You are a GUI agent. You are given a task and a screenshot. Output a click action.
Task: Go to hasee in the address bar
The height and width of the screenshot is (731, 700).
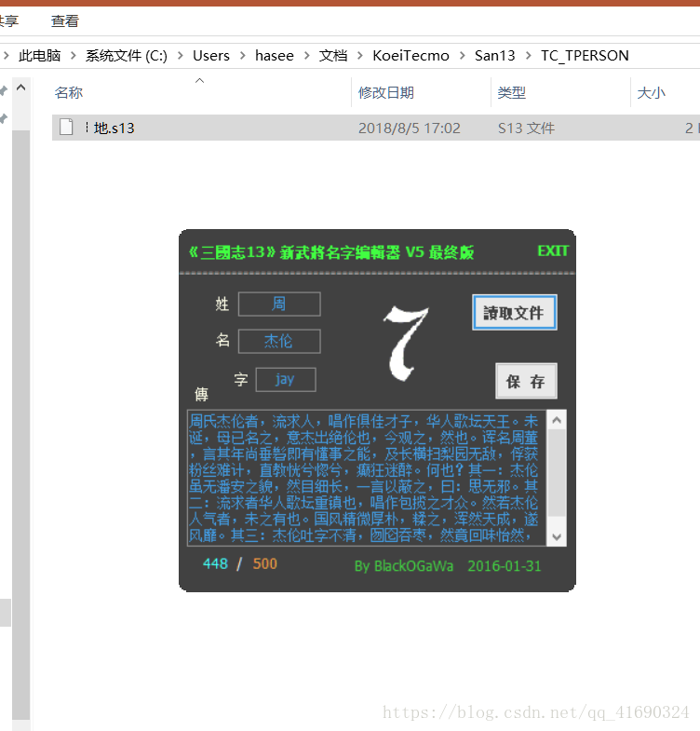pyautogui.click(x=275, y=56)
